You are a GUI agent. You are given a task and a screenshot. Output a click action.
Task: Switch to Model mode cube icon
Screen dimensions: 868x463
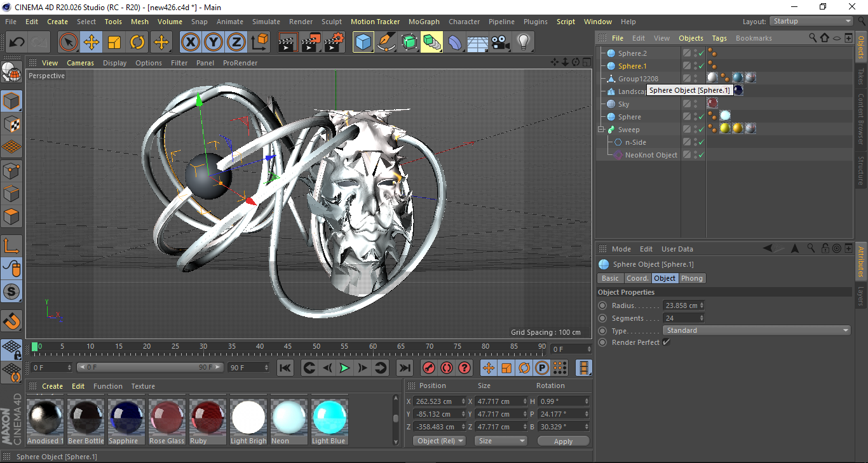[x=11, y=101]
